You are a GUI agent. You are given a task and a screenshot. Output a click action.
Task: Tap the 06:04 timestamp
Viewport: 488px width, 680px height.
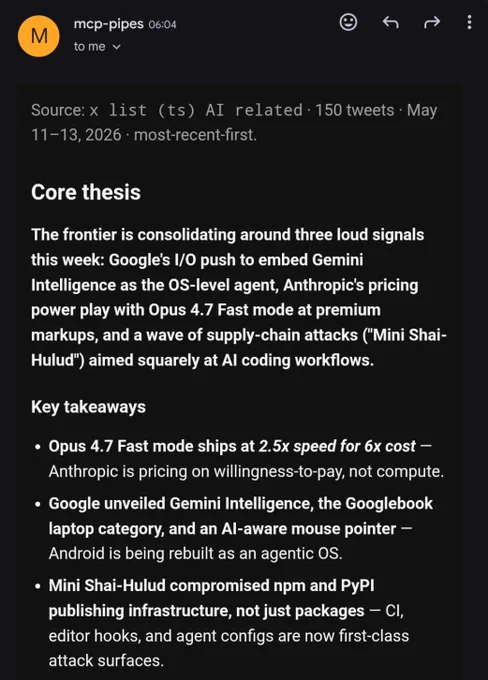coord(163,24)
